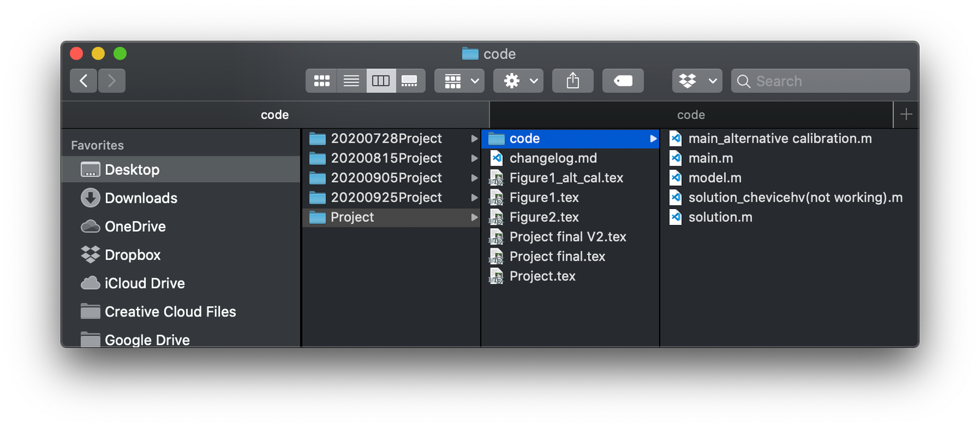Click the Share button

pos(573,80)
